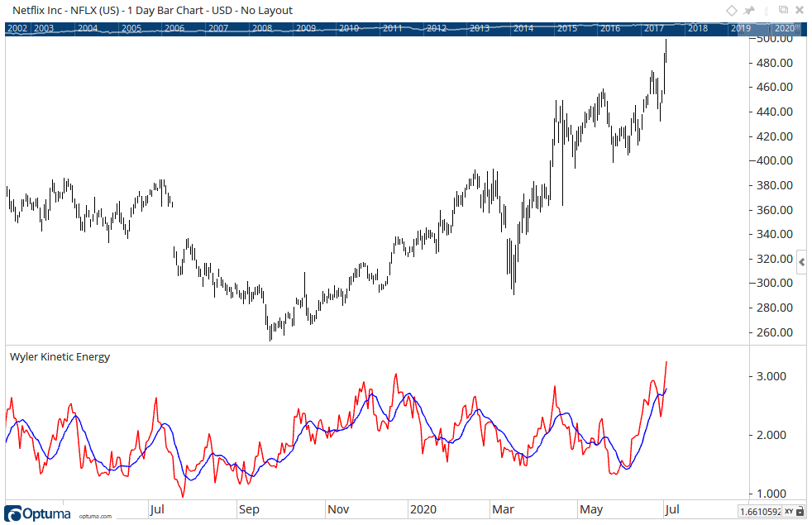Jump to 2005 in the year navigator strip
812x525 pixels.
tap(131, 28)
